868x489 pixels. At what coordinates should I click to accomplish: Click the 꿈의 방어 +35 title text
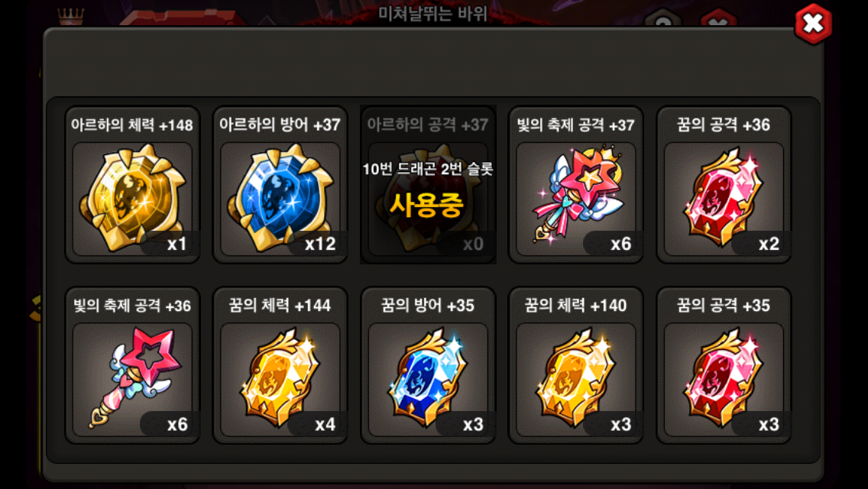[x=427, y=306]
